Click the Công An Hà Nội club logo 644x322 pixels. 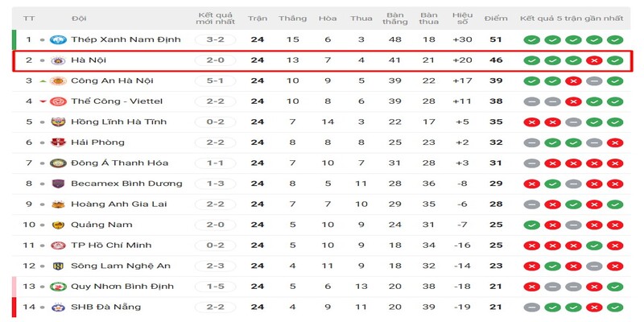point(58,80)
